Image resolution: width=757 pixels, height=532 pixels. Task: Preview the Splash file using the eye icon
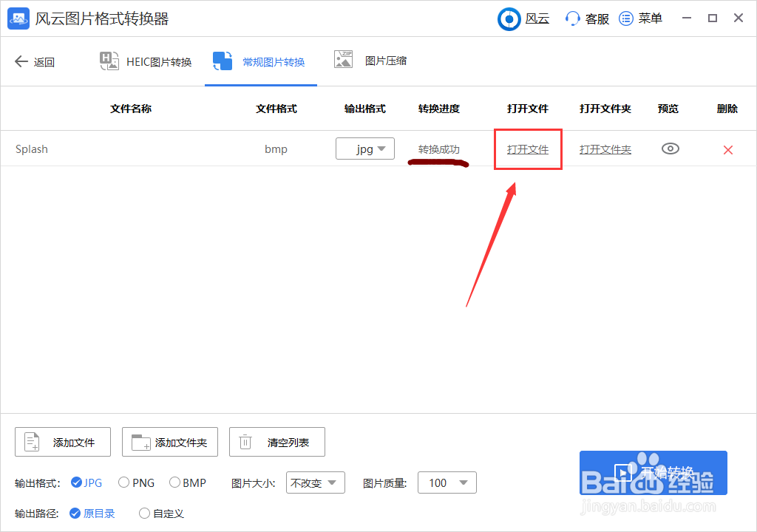(670, 149)
